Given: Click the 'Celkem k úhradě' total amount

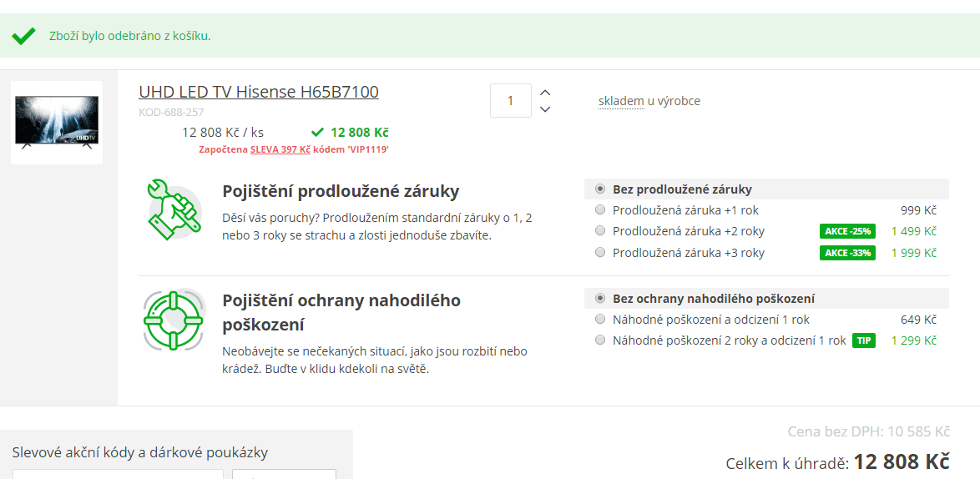Looking at the screenshot, I should point(902,462).
